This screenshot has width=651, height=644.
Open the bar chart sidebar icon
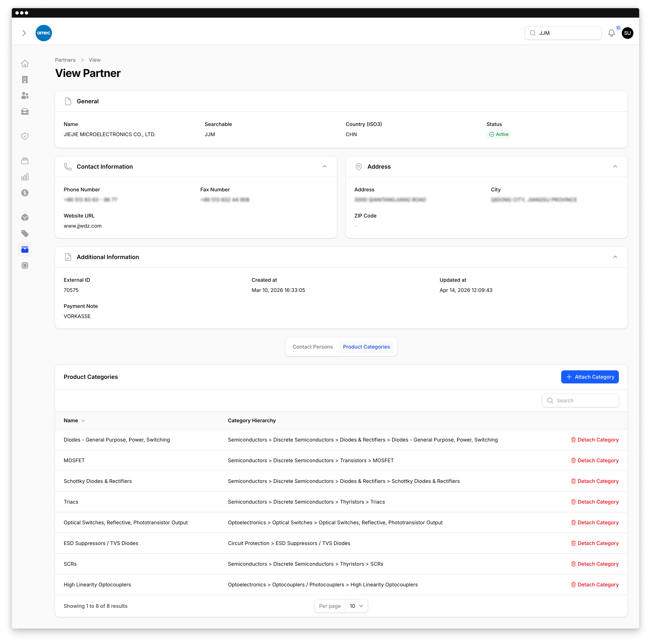(25, 177)
